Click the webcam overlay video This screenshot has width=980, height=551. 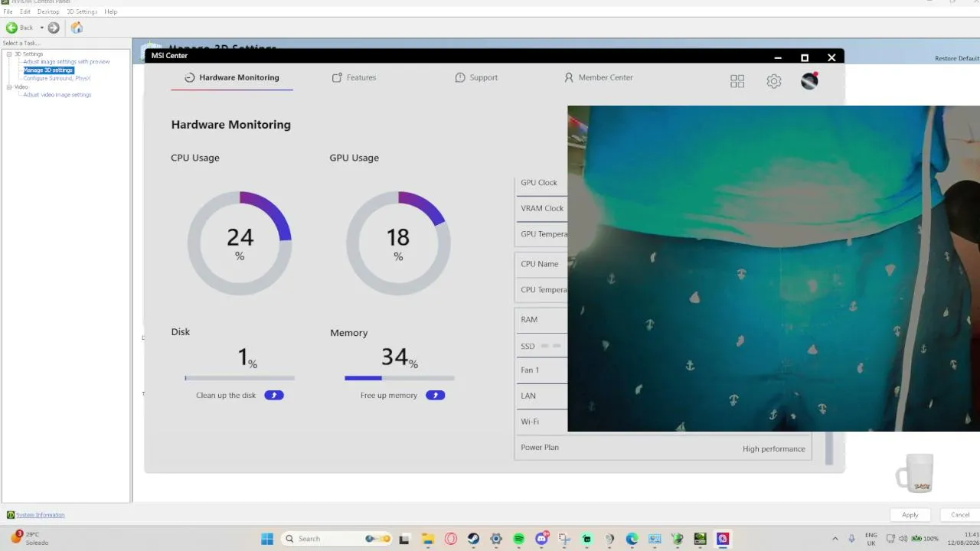[773, 269]
